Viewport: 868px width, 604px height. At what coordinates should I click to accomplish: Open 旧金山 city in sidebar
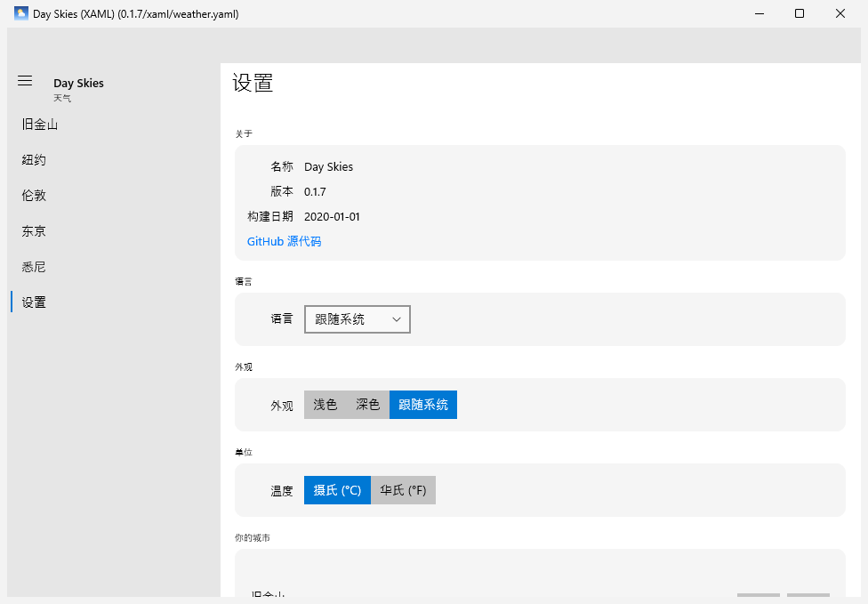click(x=114, y=125)
